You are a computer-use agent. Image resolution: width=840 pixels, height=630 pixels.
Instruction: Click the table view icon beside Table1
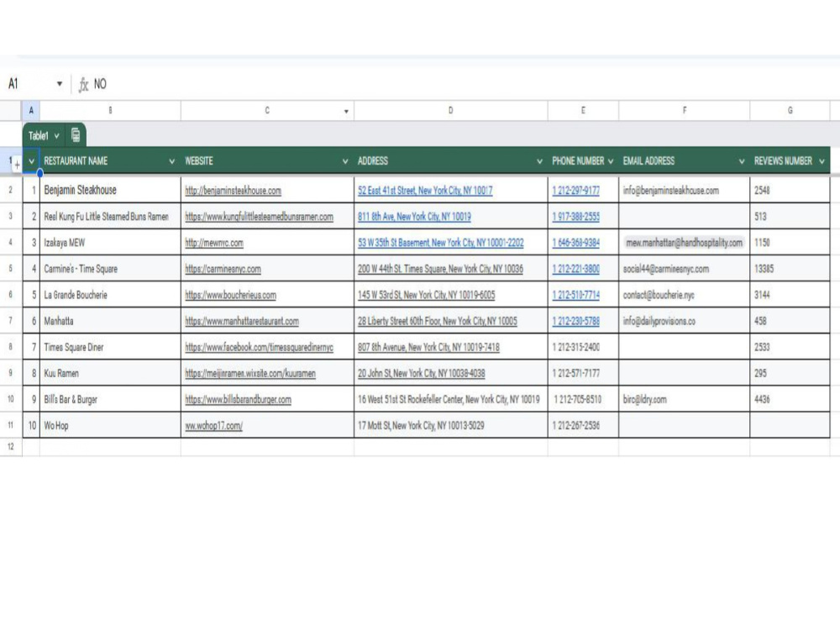click(x=76, y=135)
